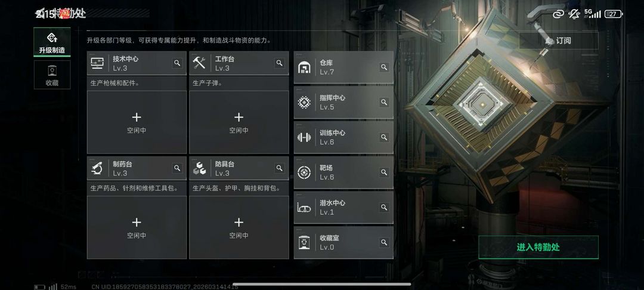The width and height of the screenshot is (644, 290).
Task: Click the 靶场 target icon
Action: [x=304, y=172]
